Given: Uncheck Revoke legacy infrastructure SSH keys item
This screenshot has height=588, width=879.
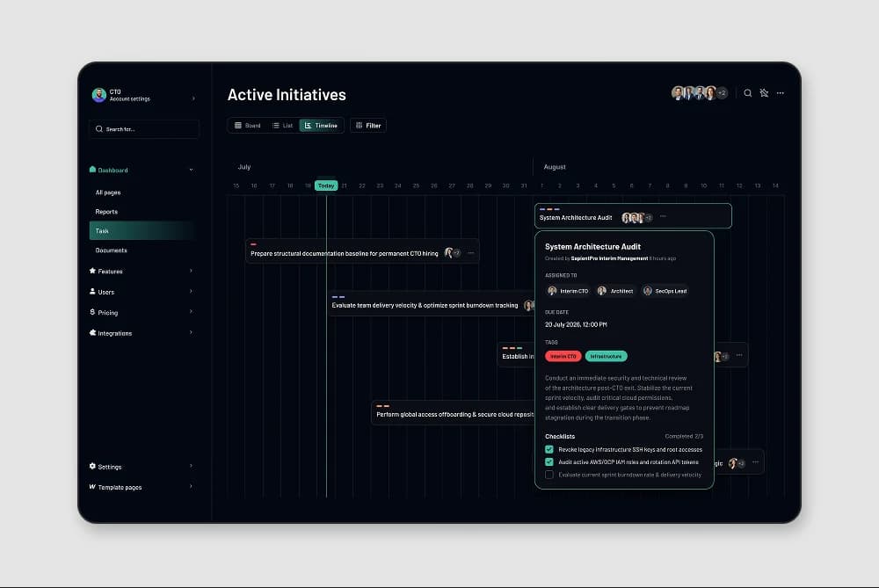Looking at the screenshot, I should tap(548, 449).
